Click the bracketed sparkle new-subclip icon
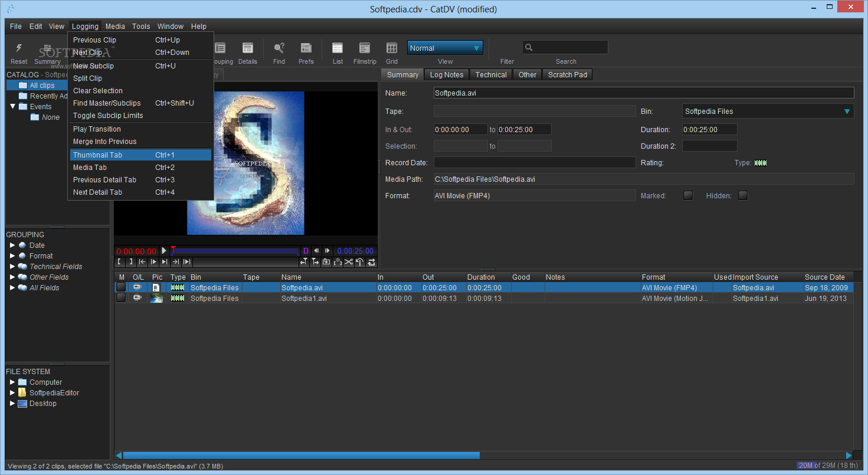This screenshot has width=868, height=475. click(338, 262)
